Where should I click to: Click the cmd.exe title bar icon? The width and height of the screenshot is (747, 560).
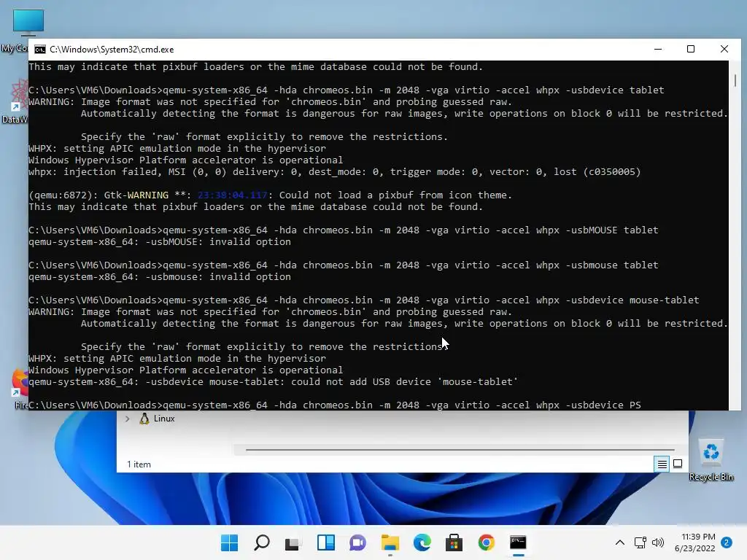click(40, 50)
